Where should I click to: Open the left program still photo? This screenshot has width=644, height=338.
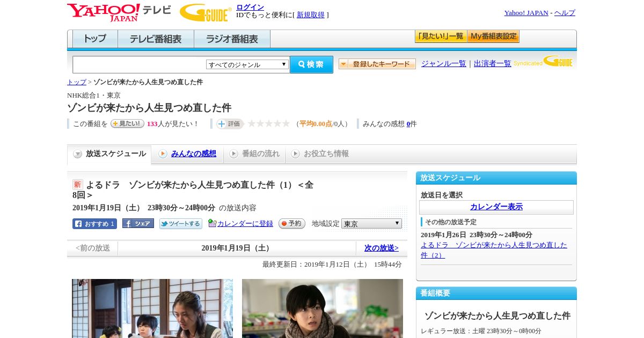pyautogui.click(x=152, y=308)
